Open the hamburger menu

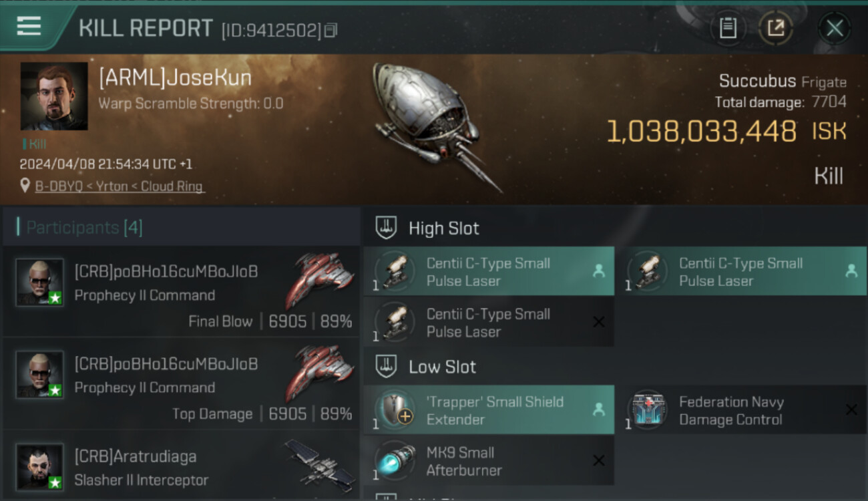[x=29, y=26]
